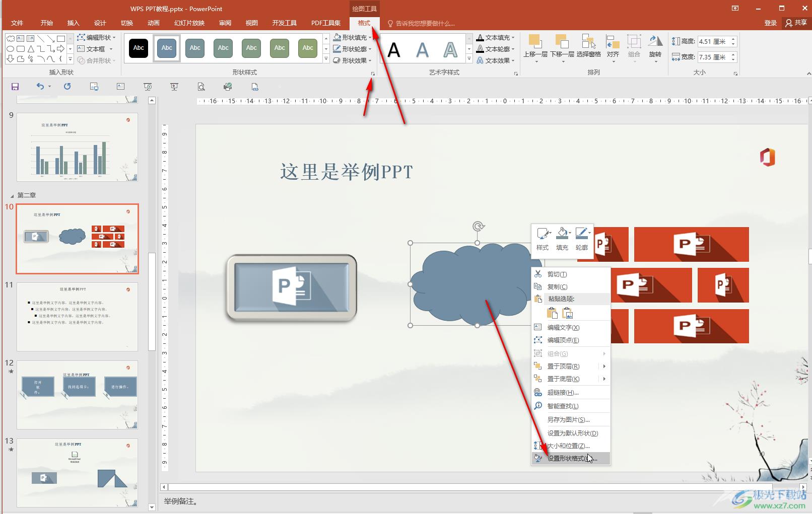812x514 pixels.
Task: Click Fill (填充) in mini toolbar
Action: [562, 239]
